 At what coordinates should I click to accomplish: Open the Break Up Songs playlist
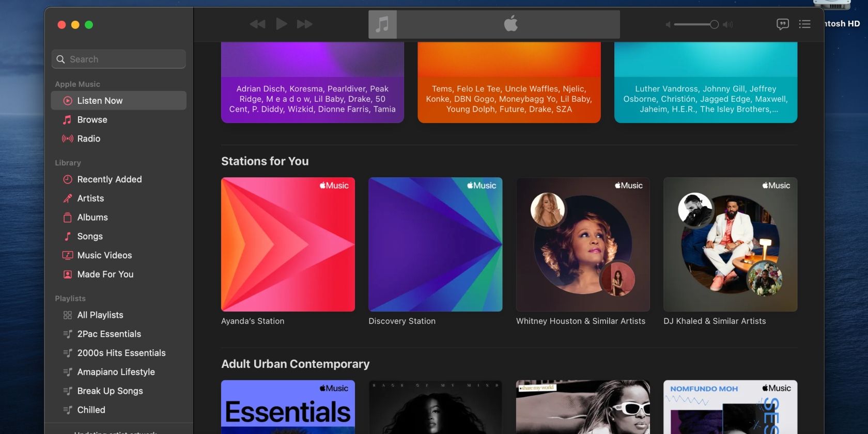pos(119,391)
